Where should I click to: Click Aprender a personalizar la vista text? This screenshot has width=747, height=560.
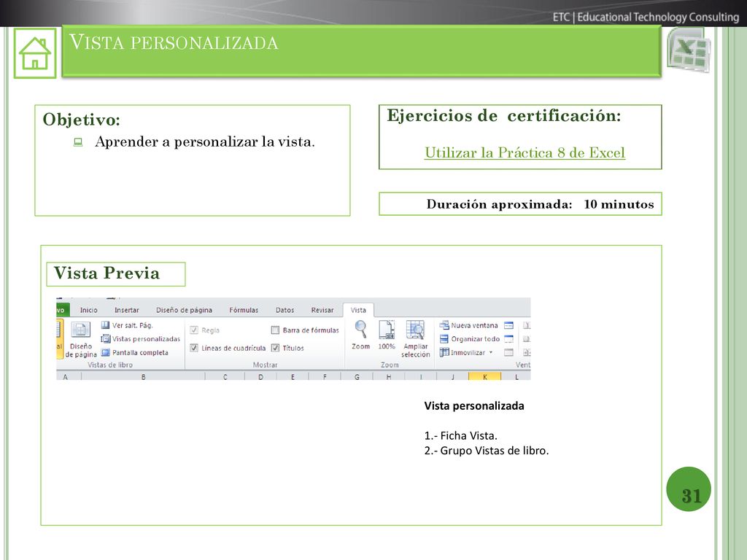(205, 142)
